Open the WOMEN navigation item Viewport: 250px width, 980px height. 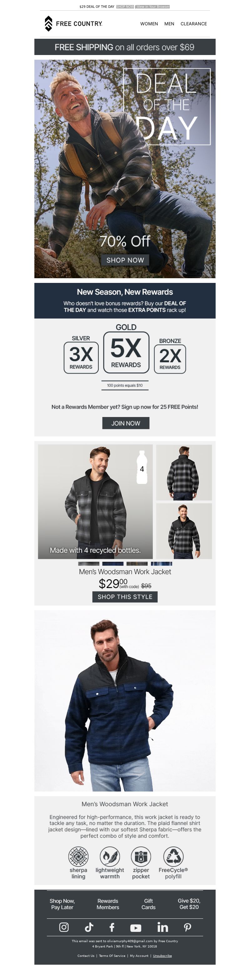[149, 23]
